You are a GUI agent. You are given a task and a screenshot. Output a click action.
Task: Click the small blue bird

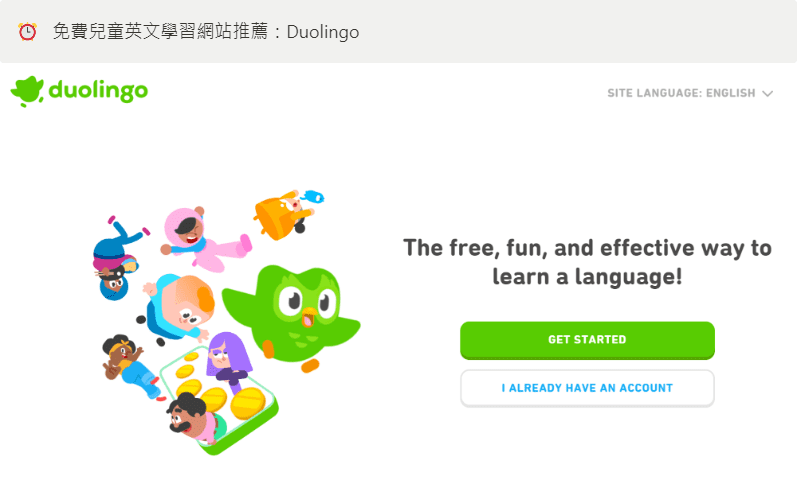(313, 196)
